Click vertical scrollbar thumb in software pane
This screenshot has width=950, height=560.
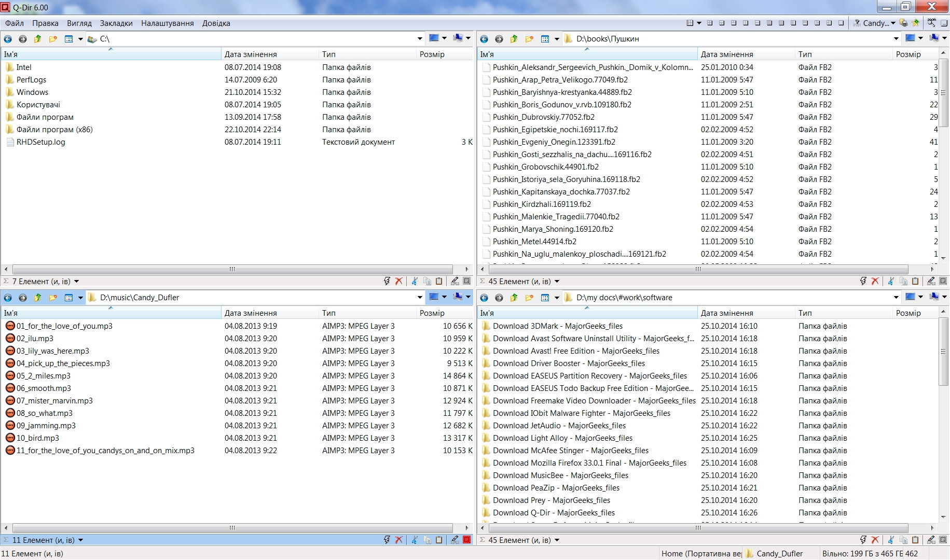click(x=944, y=351)
